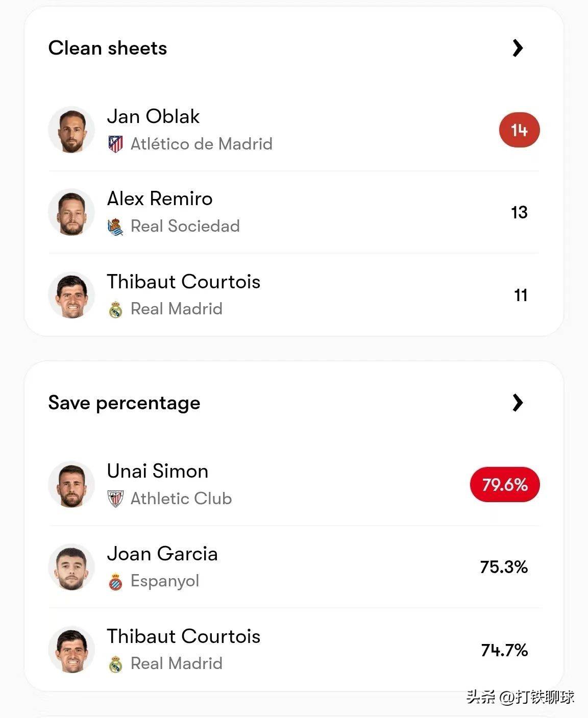Image resolution: width=588 pixels, height=718 pixels.
Task: Open Thibaut Courtois photo in Save percentage
Action: [71, 650]
